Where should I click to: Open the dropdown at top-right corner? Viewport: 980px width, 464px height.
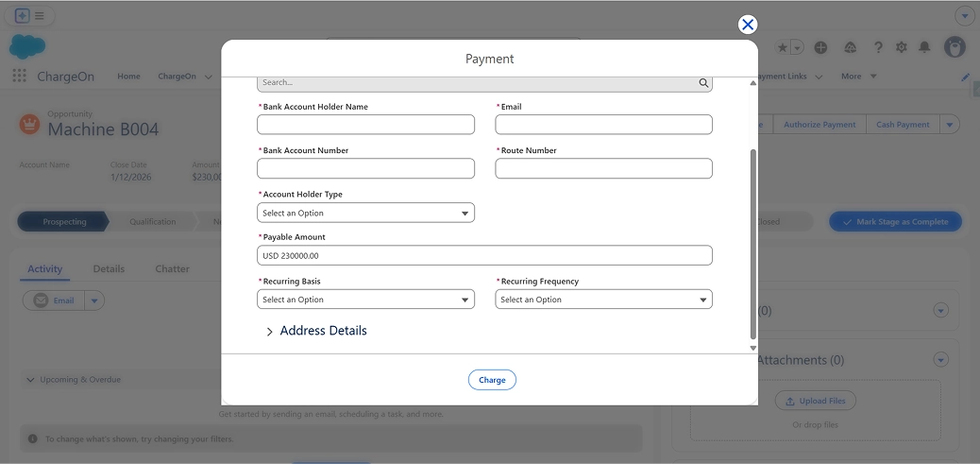click(963, 16)
